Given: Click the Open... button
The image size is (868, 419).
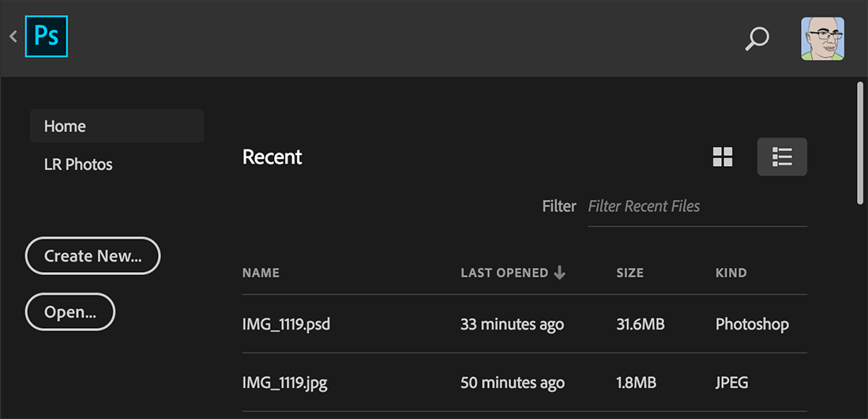Looking at the screenshot, I should (70, 312).
